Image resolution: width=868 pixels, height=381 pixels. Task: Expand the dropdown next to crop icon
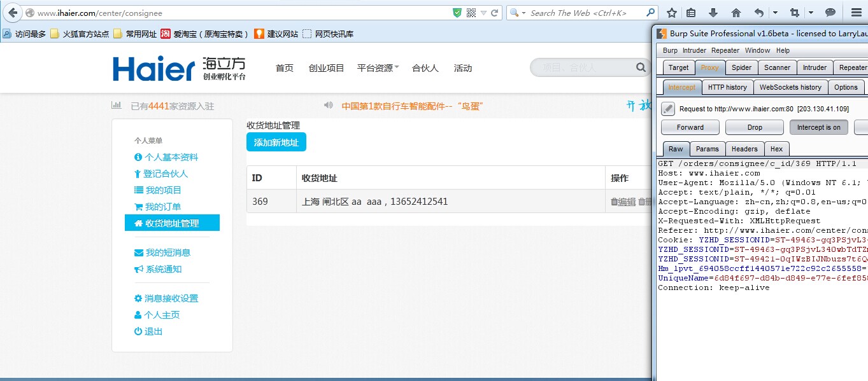click(x=811, y=13)
